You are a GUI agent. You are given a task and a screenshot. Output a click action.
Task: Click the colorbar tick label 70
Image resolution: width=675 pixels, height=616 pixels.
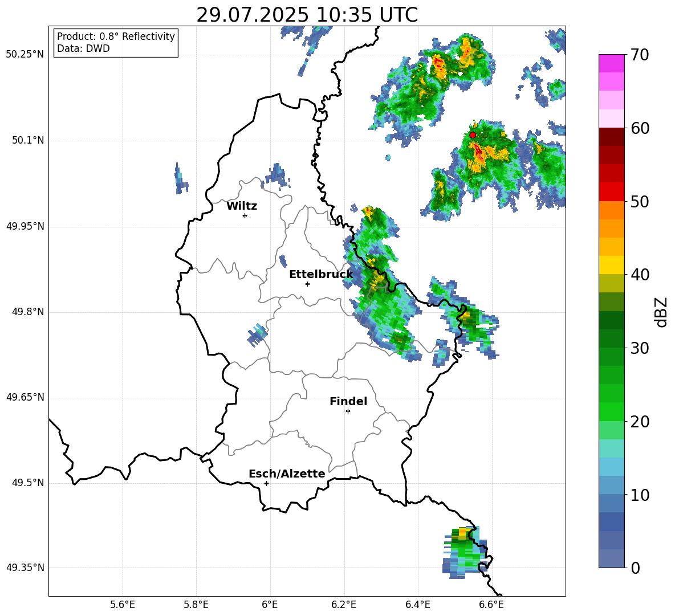[640, 55]
